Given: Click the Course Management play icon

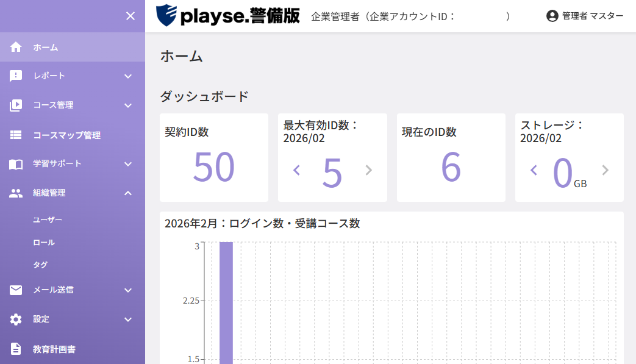Looking at the screenshot, I should (16, 105).
